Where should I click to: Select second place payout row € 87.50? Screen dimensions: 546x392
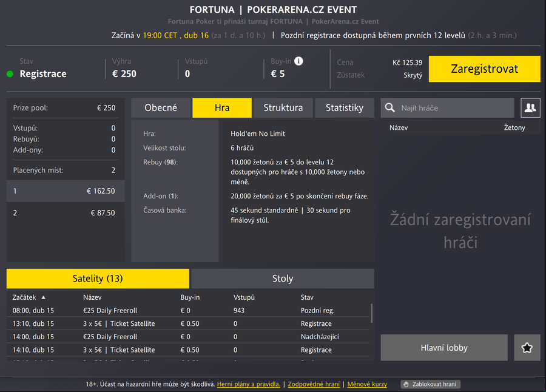pos(66,212)
